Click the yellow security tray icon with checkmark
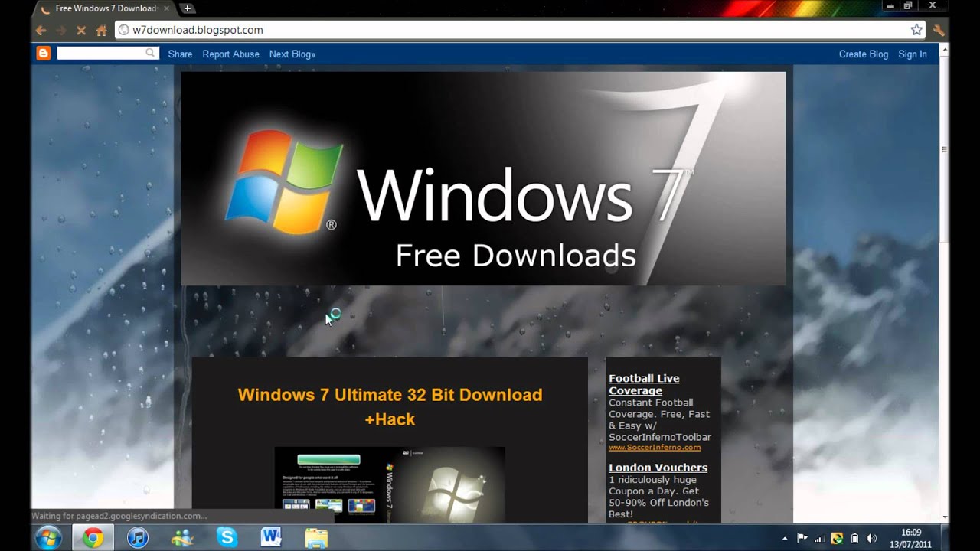This screenshot has height=551, width=980. (838, 538)
